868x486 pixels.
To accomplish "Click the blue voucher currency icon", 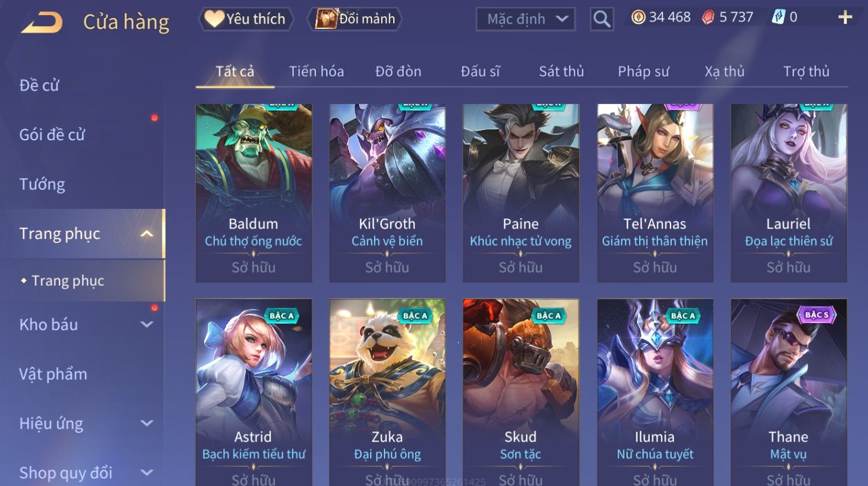I will (778, 17).
